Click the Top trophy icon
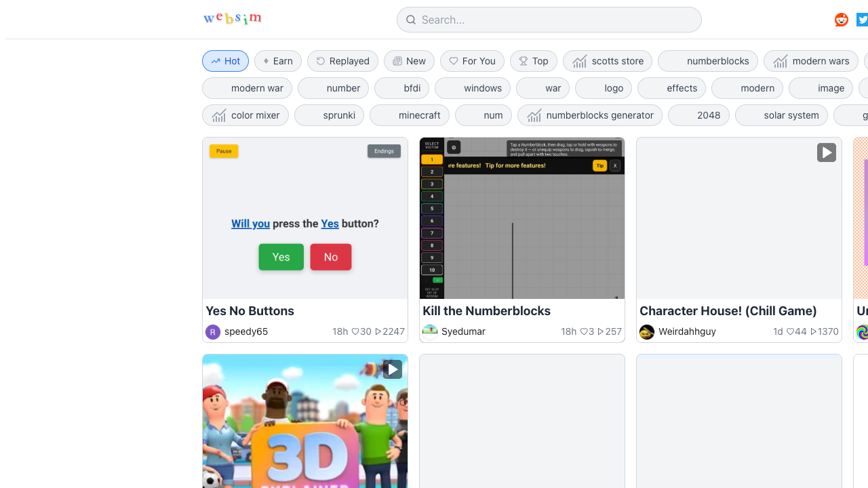 [x=524, y=61]
